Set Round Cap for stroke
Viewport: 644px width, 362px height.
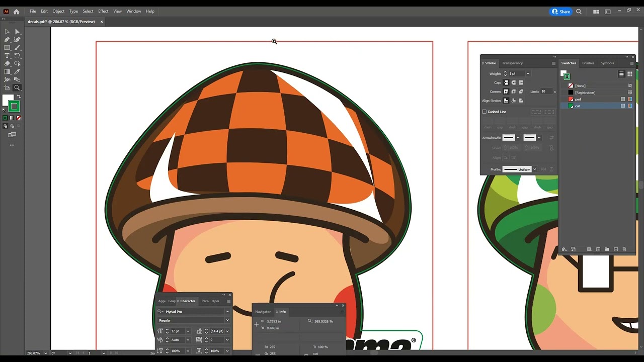click(x=514, y=82)
